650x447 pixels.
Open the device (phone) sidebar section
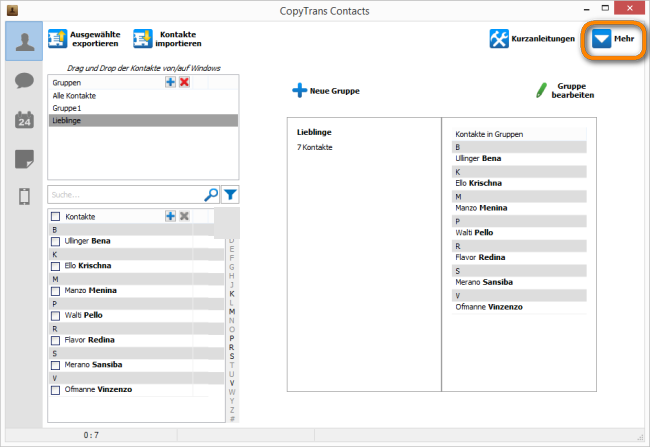(24, 196)
